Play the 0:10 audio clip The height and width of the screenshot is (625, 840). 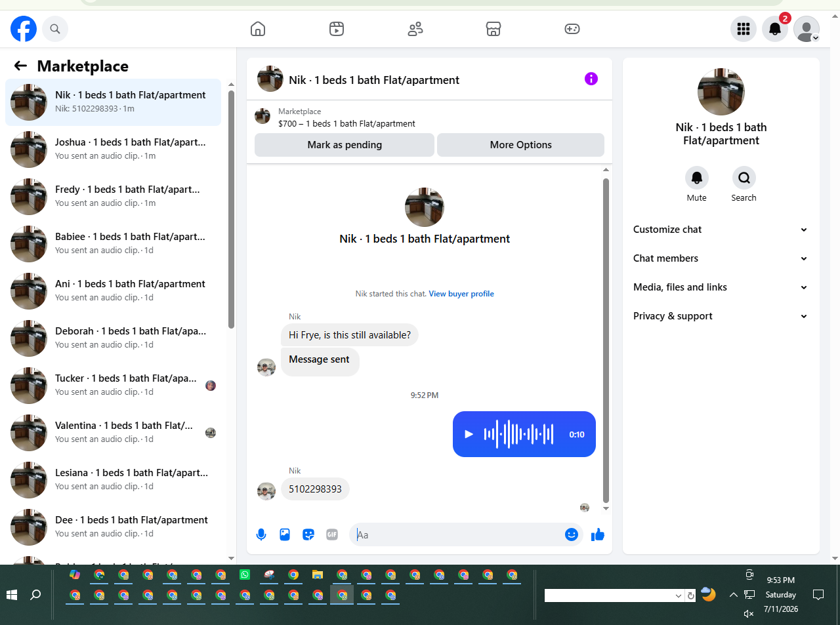point(469,434)
